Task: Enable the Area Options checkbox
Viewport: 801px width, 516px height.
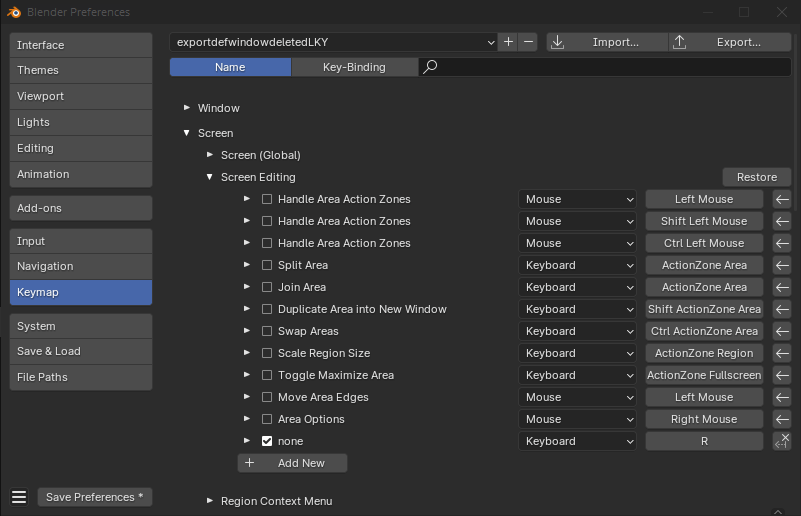Action: click(267, 419)
